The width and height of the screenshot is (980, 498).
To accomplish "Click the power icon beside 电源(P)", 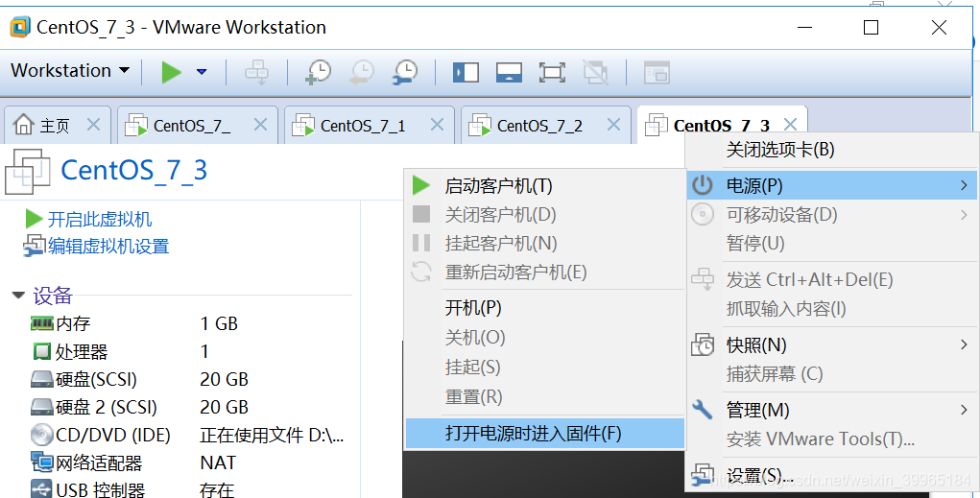I will tap(703, 185).
